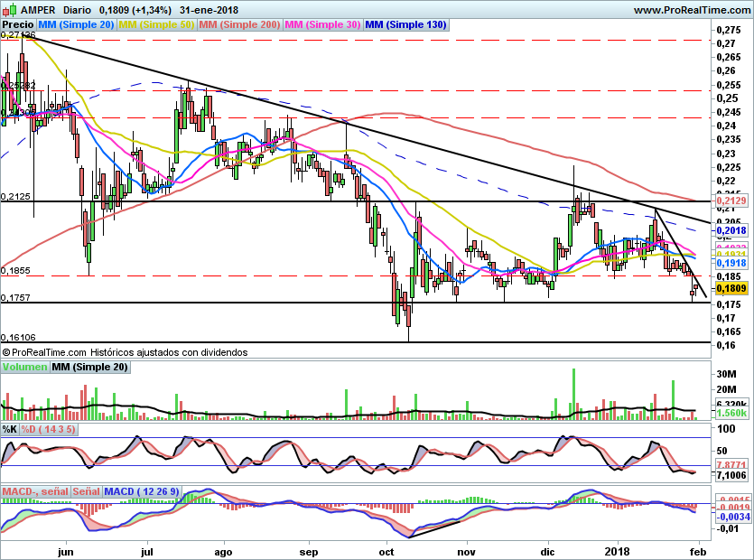Click the 0,2018 moving average price tag
754x560 pixels.
(x=730, y=231)
